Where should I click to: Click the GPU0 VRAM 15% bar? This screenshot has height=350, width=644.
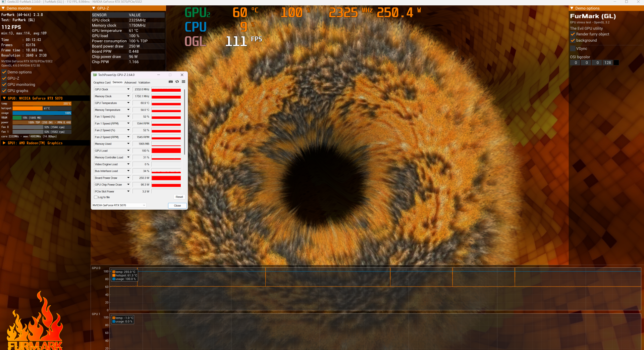42,118
